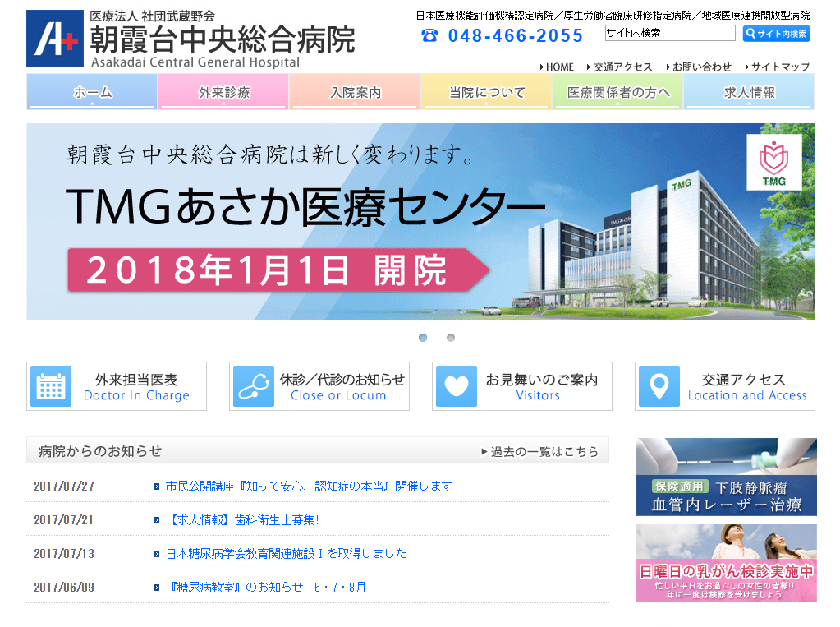Open 日本糖尿病学会教育関連施設 news link
The image size is (840, 627).
(x=286, y=554)
